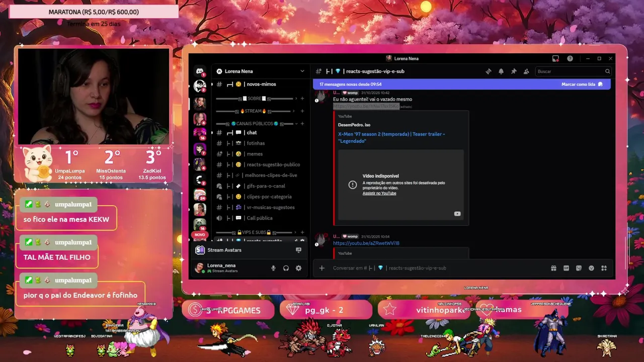Open the novos-mimos channel
This screenshot has height=362, width=644.
point(261,84)
